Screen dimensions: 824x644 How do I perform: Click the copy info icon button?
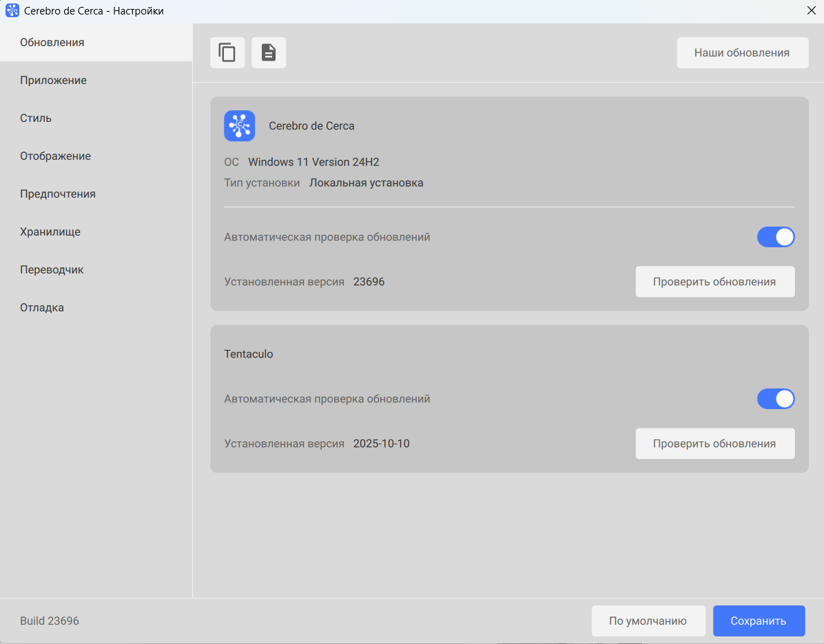click(227, 53)
